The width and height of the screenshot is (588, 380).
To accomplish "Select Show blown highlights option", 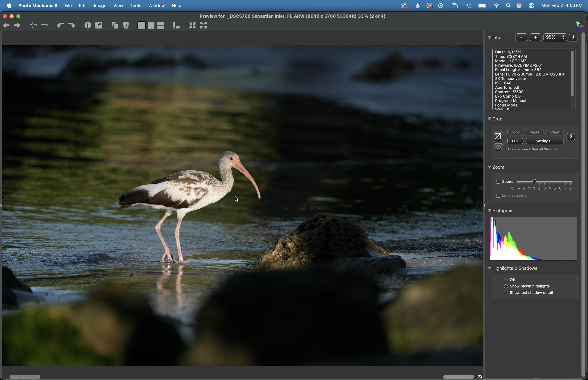I will [506, 286].
